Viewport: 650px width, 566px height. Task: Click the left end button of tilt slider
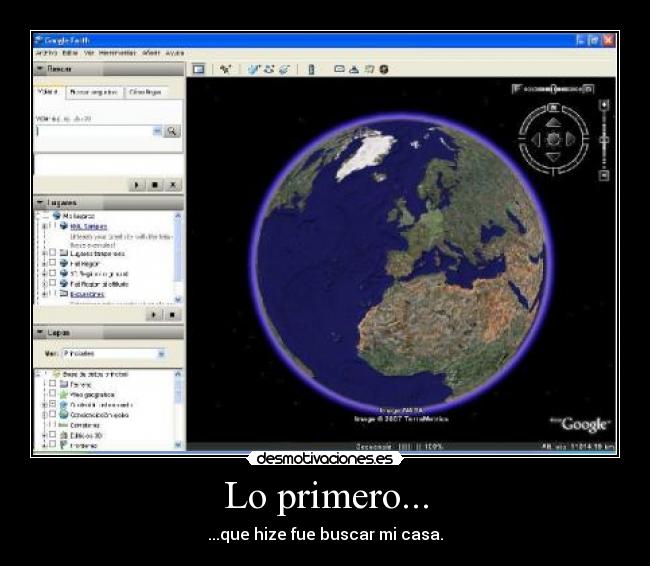(517, 89)
